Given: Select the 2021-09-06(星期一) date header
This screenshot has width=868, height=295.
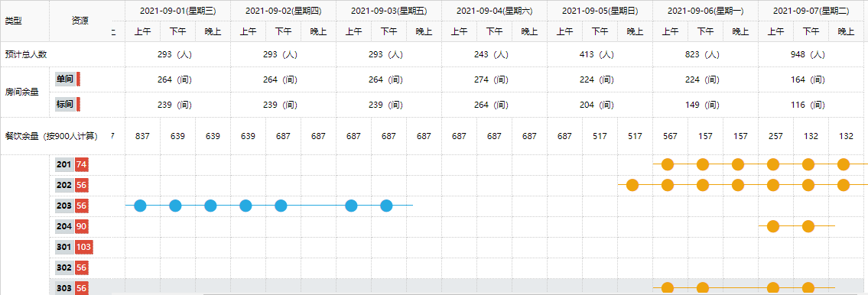Looking at the screenshot, I should [x=705, y=11].
